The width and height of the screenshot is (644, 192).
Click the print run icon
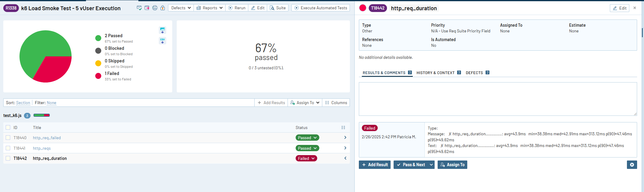tap(155, 8)
